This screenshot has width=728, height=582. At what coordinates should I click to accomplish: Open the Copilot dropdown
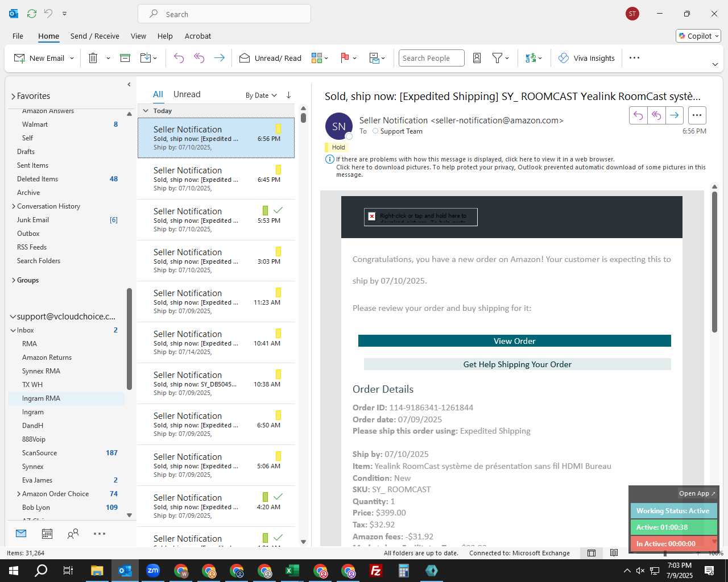pos(698,36)
